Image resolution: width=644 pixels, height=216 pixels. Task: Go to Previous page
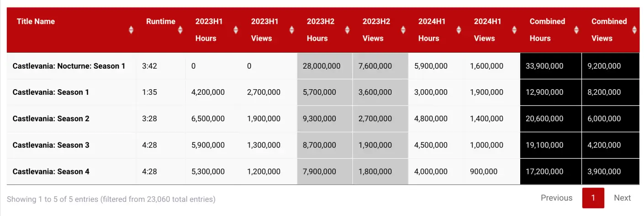click(x=556, y=198)
